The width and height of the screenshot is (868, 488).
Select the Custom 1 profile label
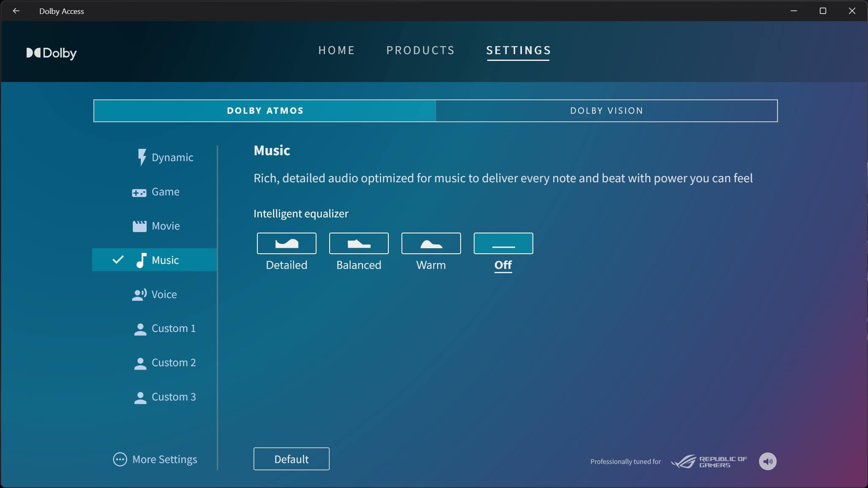[x=174, y=329]
